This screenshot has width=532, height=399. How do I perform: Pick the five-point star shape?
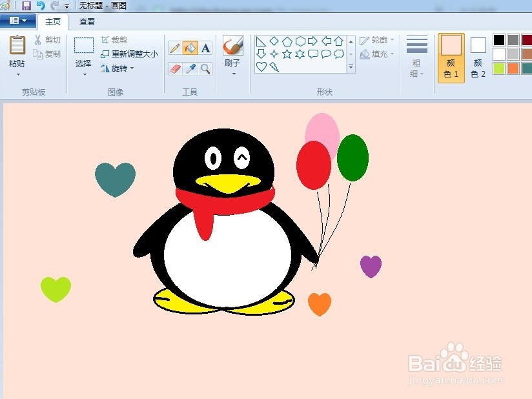[287, 54]
